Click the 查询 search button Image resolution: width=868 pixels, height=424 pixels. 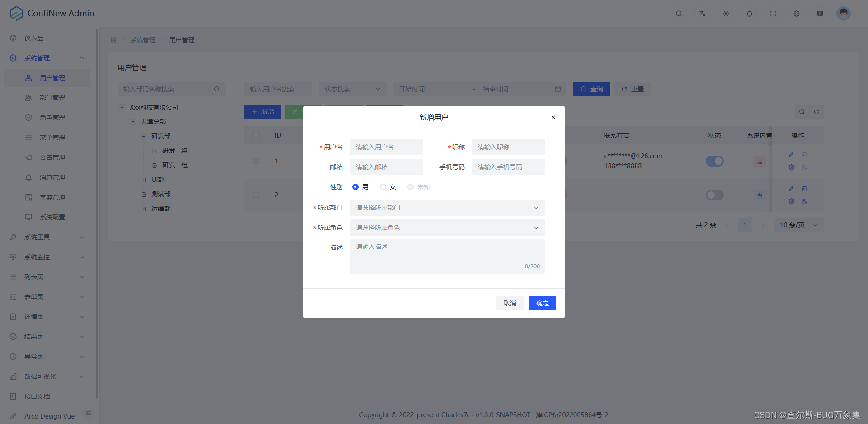pos(592,89)
